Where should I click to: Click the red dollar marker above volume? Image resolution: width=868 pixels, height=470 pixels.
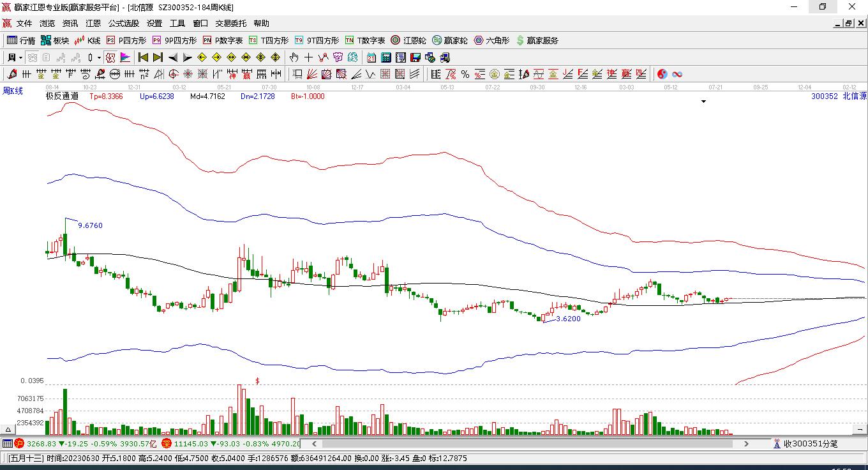(257, 381)
